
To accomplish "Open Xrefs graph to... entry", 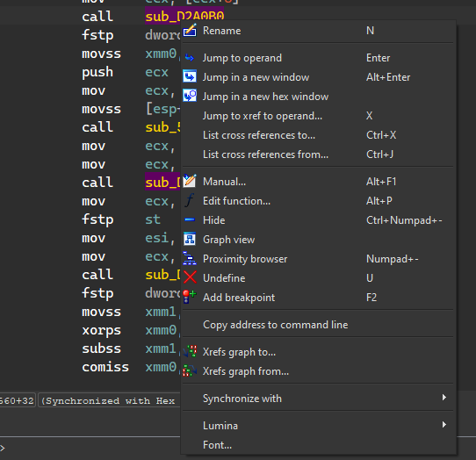I will (x=318, y=352).
